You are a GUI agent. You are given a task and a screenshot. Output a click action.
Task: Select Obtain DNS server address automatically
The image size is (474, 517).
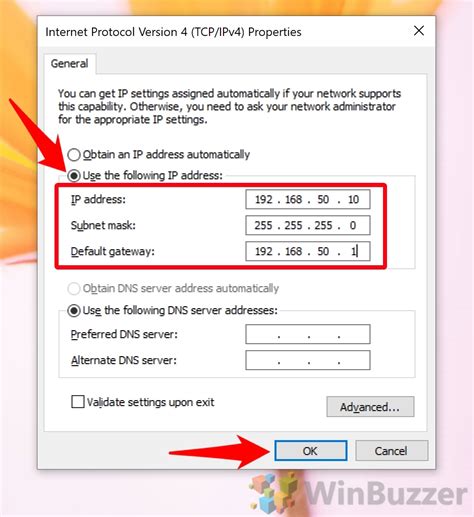click(74, 289)
